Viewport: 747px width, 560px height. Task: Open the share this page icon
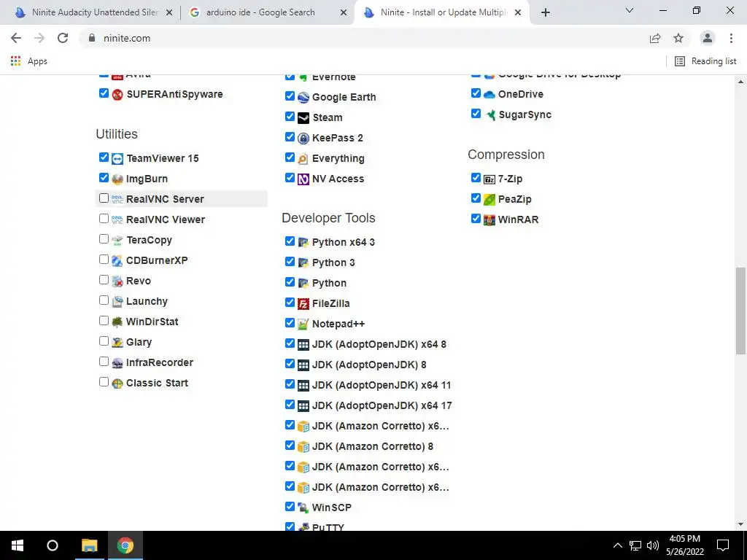[x=655, y=38]
